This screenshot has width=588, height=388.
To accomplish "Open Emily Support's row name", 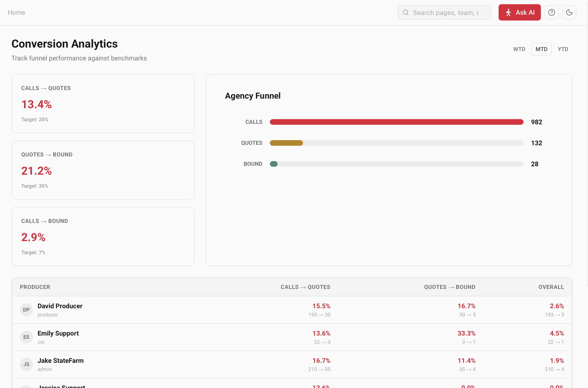I will point(58,333).
